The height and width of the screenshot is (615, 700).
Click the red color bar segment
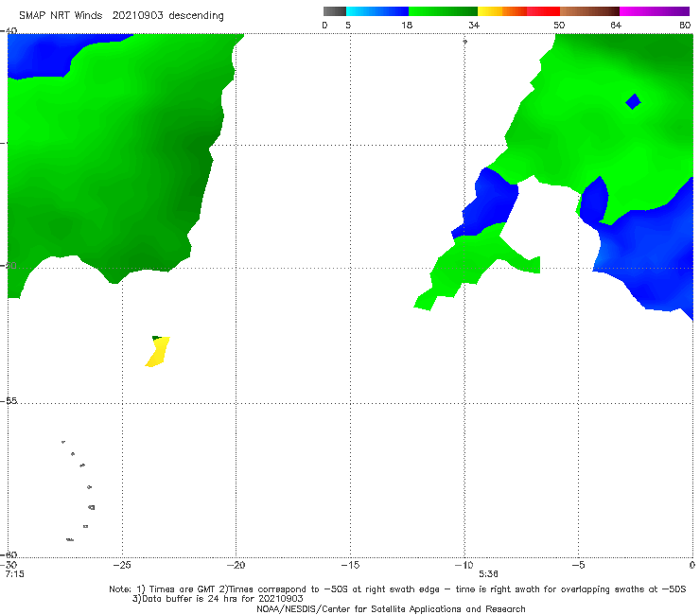543,11
